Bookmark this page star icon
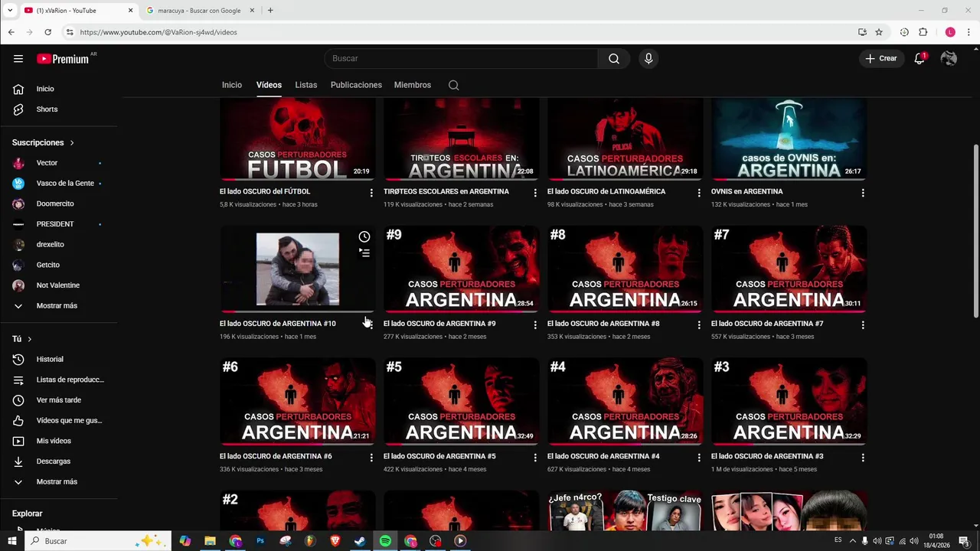 coord(879,32)
